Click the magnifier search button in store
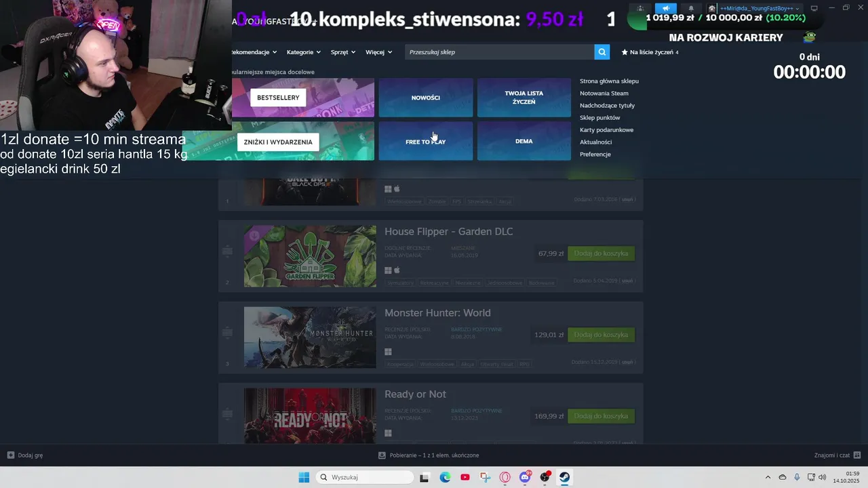This screenshot has height=488, width=868. coord(601,52)
